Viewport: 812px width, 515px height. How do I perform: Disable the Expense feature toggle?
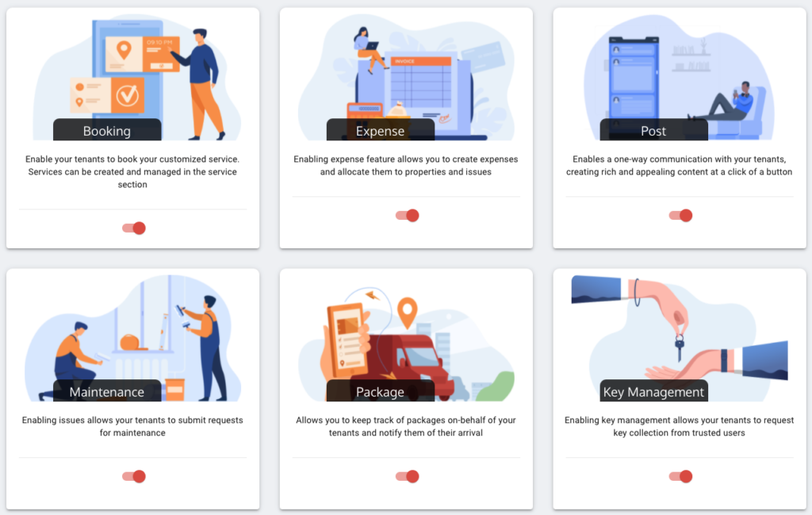click(407, 216)
